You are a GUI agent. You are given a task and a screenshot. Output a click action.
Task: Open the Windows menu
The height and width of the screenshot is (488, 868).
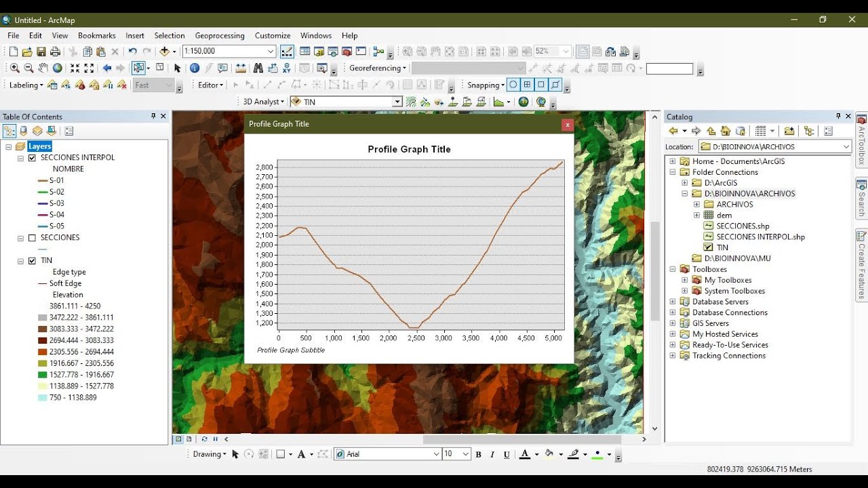coord(316,36)
